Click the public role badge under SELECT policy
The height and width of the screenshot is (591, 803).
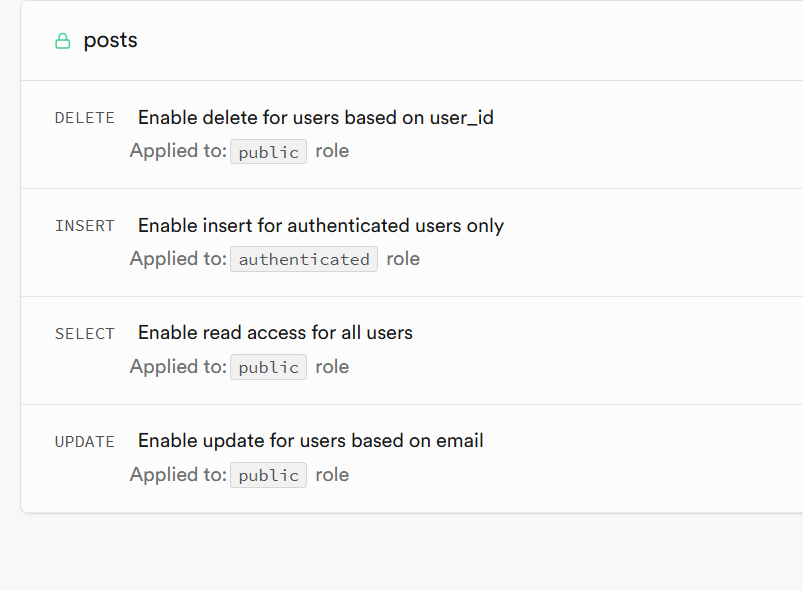coord(268,368)
